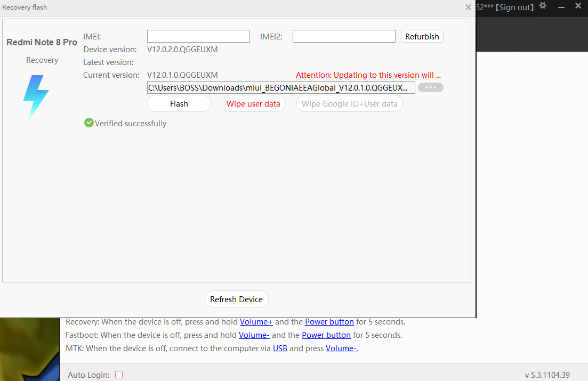
Task: Click the green verified checkmark icon
Action: point(88,123)
